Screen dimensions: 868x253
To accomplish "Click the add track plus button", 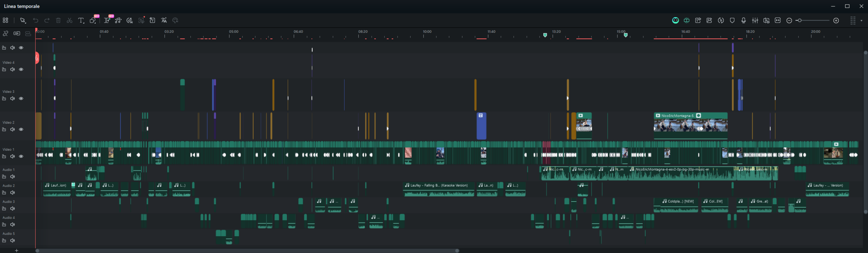I will (x=17, y=251).
